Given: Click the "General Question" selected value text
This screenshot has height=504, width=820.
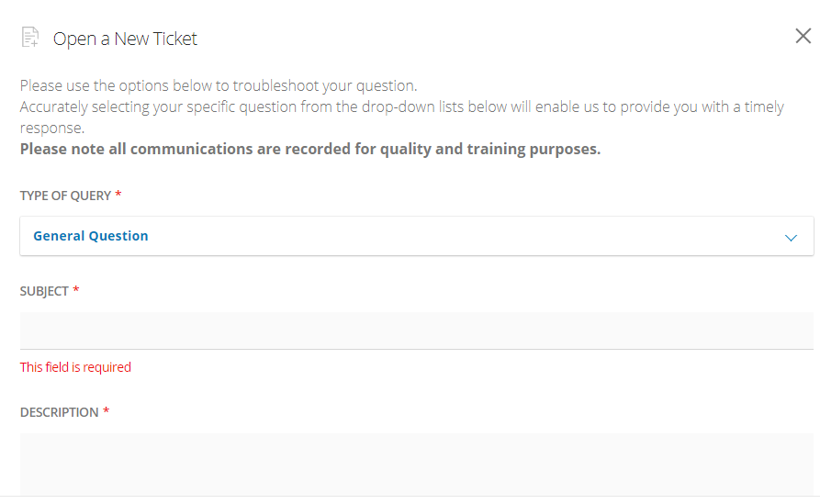Looking at the screenshot, I should [91, 236].
